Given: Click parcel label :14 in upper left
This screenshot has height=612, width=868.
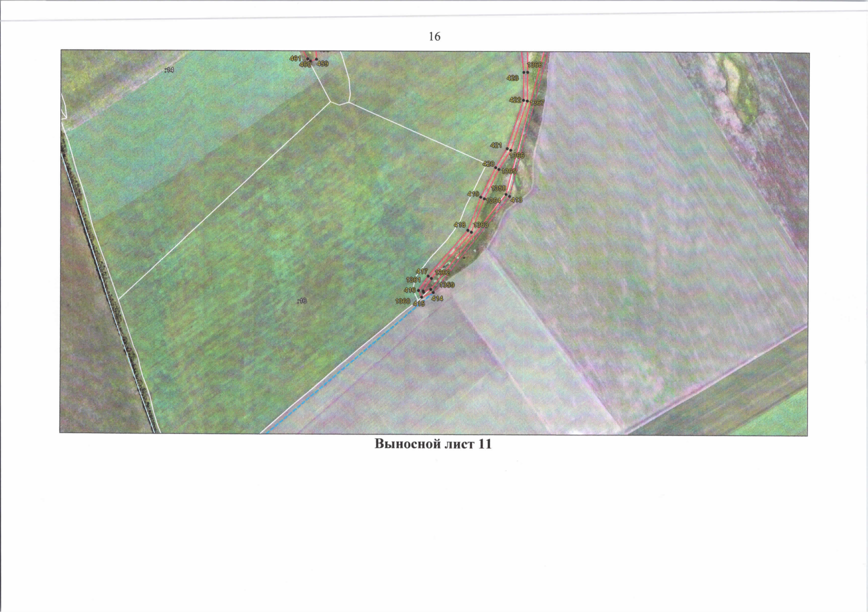Looking at the screenshot, I should 169,70.
